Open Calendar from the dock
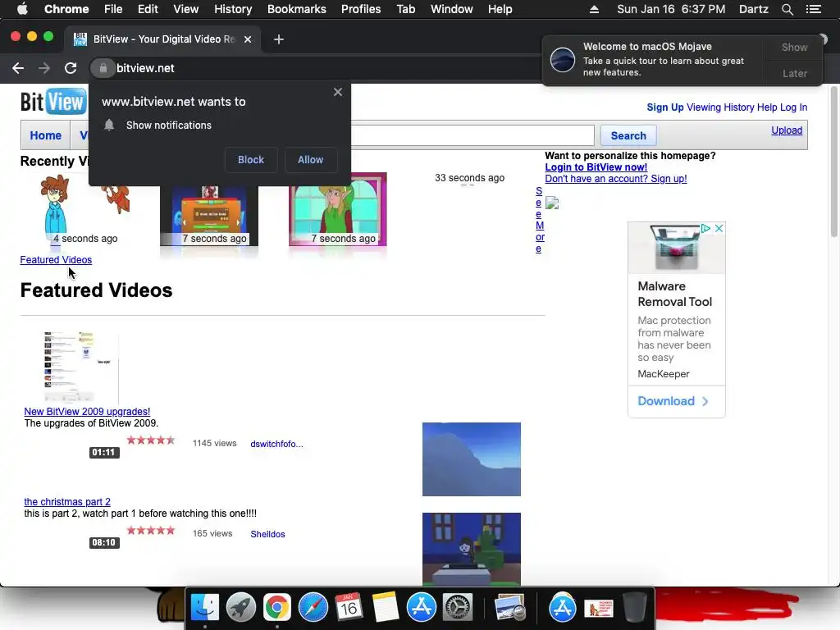The width and height of the screenshot is (840, 630). coord(349,608)
